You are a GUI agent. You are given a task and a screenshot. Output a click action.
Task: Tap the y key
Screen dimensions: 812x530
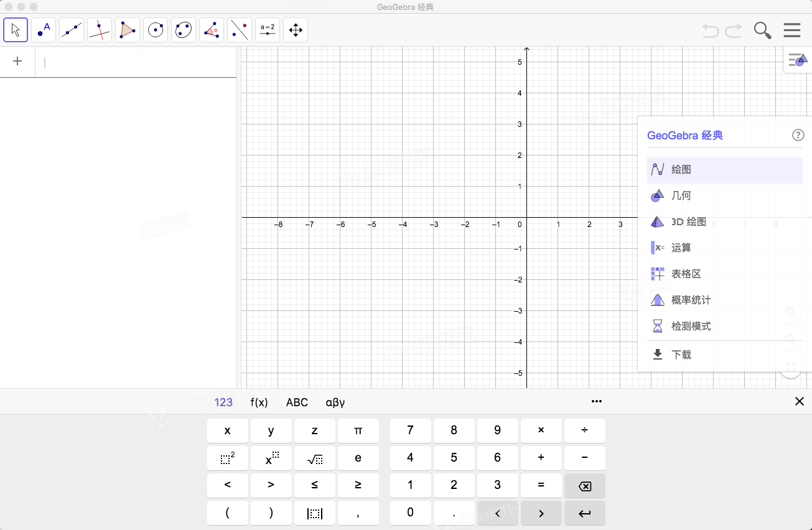tap(271, 430)
